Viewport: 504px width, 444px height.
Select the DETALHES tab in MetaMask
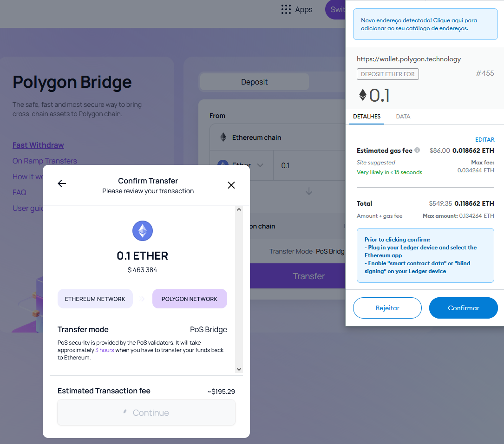click(367, 116)
